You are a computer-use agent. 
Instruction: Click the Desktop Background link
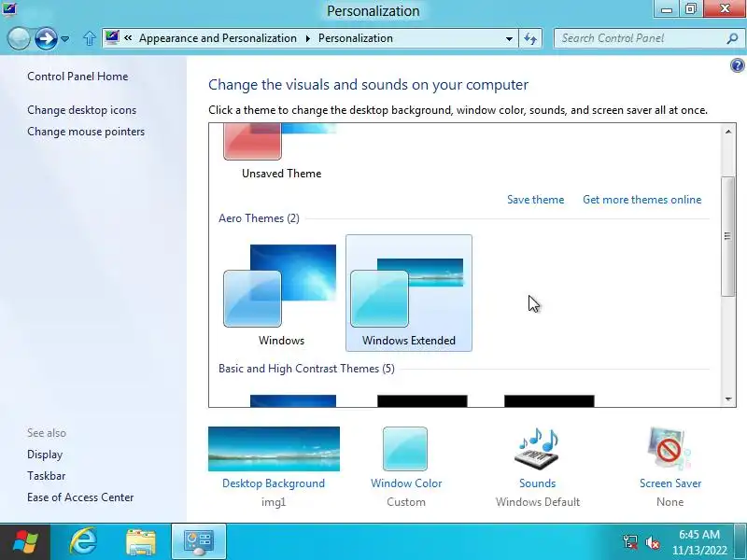(274, 483)
